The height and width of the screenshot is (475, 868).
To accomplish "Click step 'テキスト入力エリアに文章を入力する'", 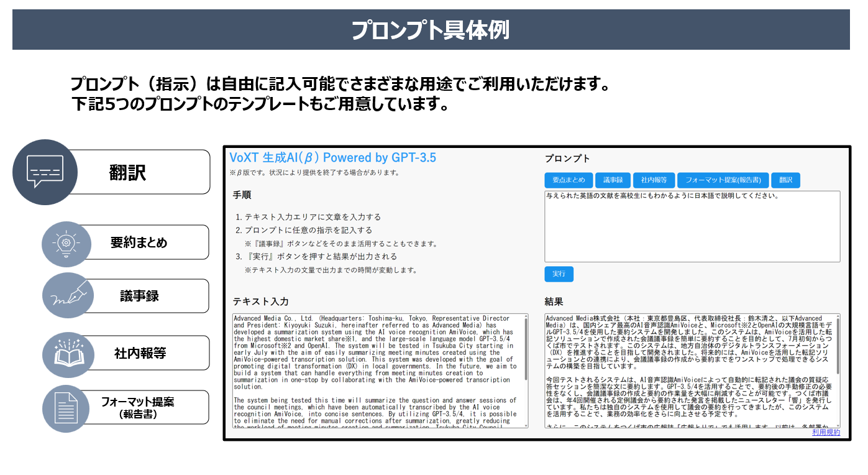I will point(313,217).
